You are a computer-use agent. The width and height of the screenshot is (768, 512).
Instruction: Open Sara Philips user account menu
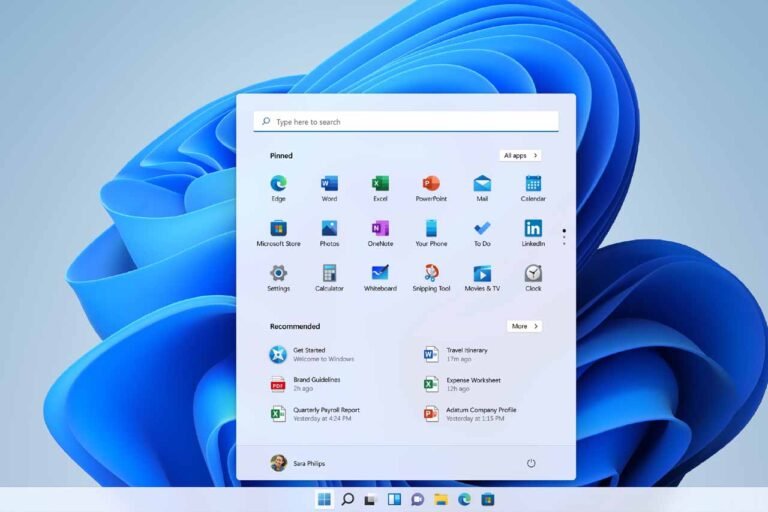(x=298, y=463)
